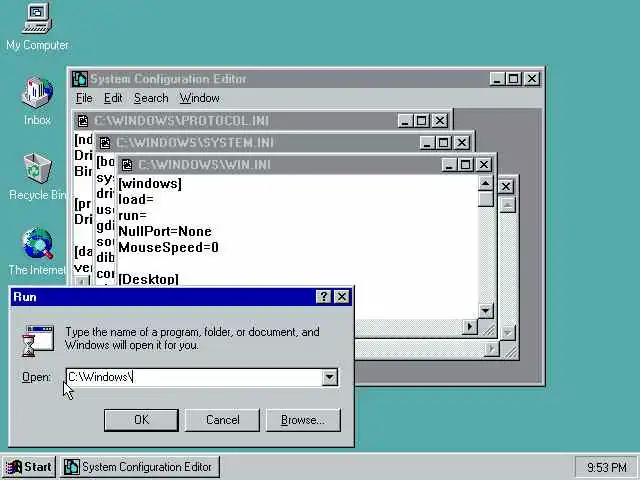640x480 pixels.
Task: Click the WIN.INI horizontal scroll right arrow
Action: [469, 327]
